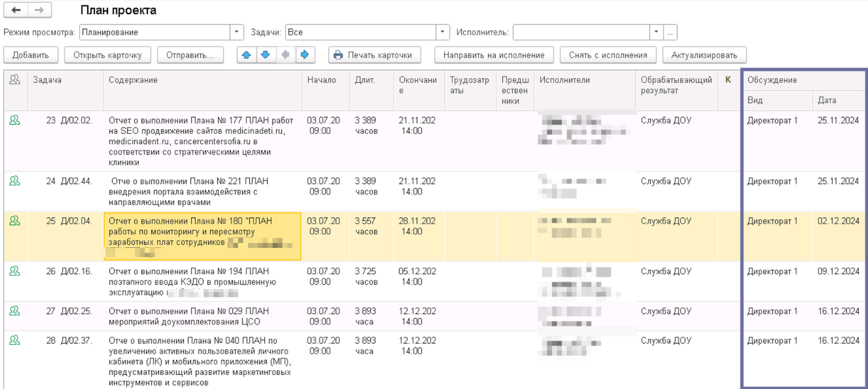Select task cell 27 Д/02.25.
868x389 pixels.
65,316
